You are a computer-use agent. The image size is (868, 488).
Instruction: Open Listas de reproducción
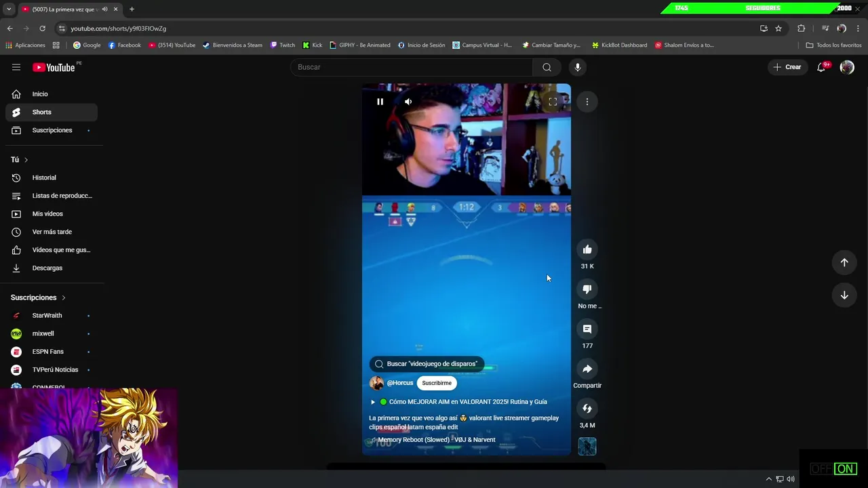tap(52, 196)
